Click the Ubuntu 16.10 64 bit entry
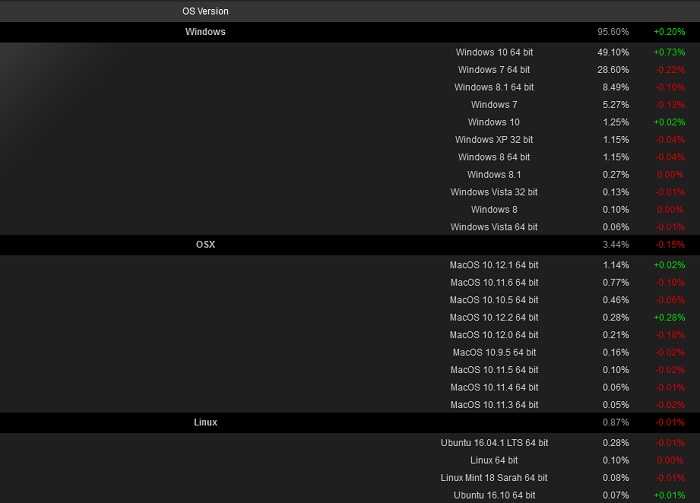 [x=494, y=495]
